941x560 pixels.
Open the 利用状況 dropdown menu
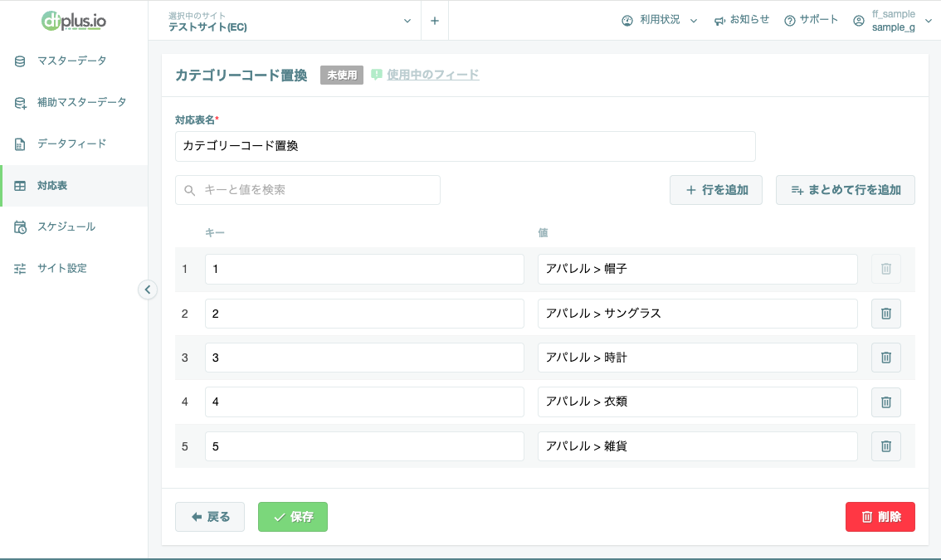pyautogui.click(x=659, y=20)
